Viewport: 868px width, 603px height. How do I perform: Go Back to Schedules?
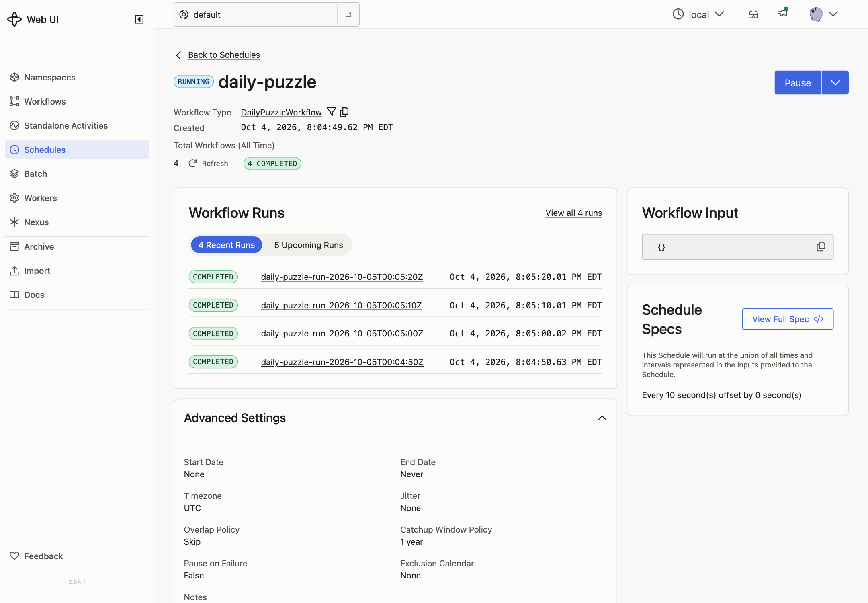pos(224,55)
